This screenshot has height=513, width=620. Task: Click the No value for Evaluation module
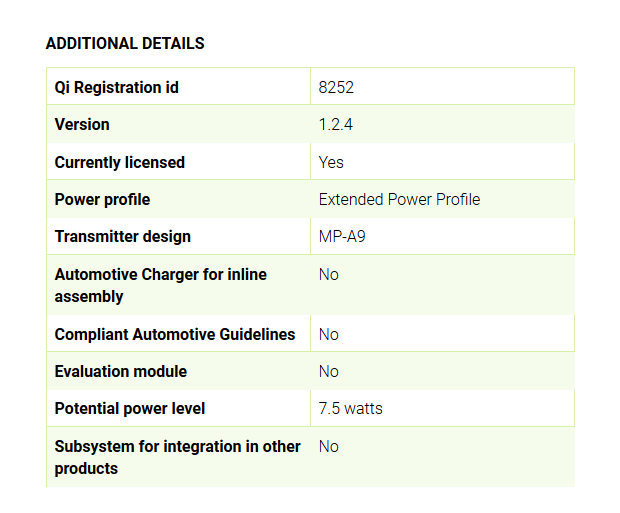[329, 371]
